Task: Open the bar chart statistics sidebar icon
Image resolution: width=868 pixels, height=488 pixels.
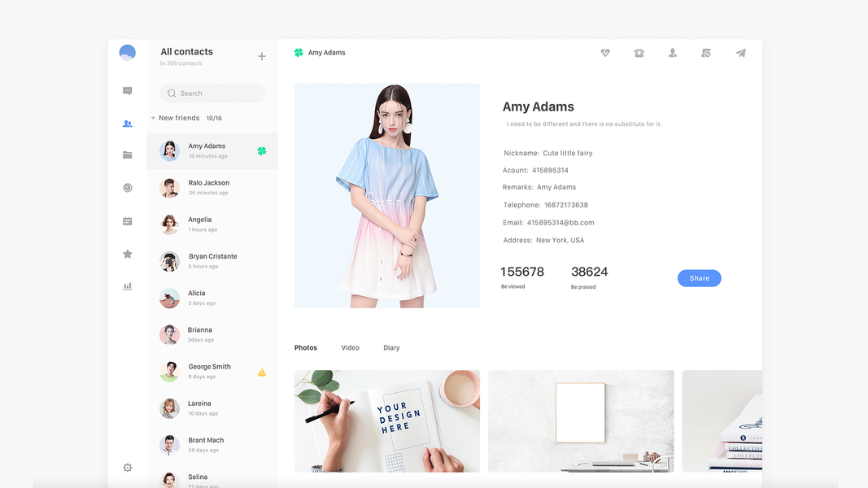Action: click(128, 286)
